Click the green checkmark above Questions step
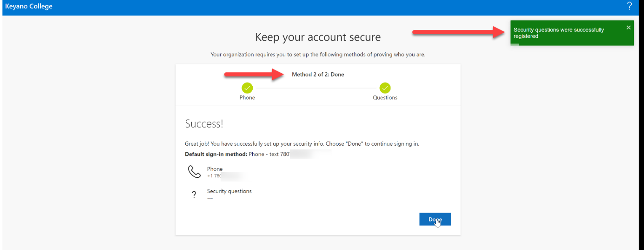The width and height of the screenshot is (644, 250). click(x=385, y=88)
